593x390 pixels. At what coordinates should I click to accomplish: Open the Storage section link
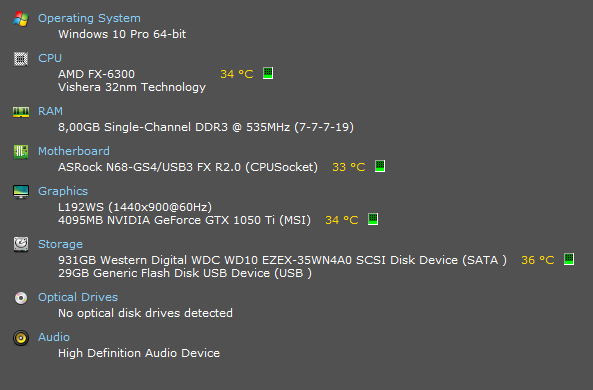click(60, 244)
